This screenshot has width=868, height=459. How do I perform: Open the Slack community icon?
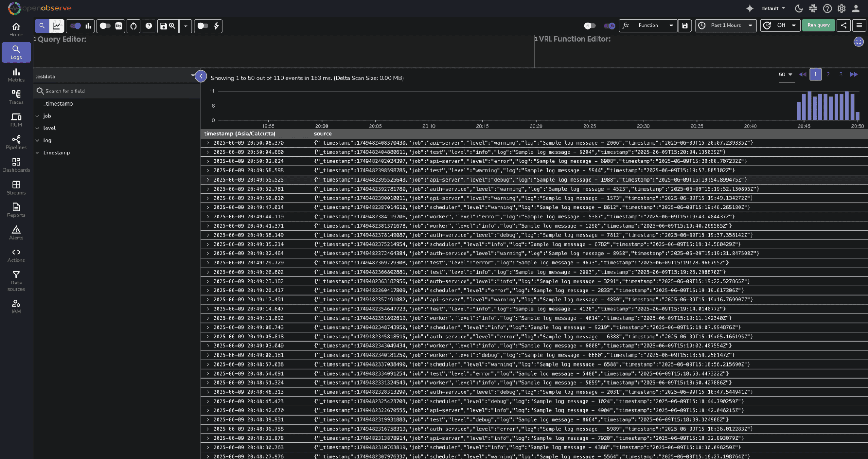coord(813,8)
